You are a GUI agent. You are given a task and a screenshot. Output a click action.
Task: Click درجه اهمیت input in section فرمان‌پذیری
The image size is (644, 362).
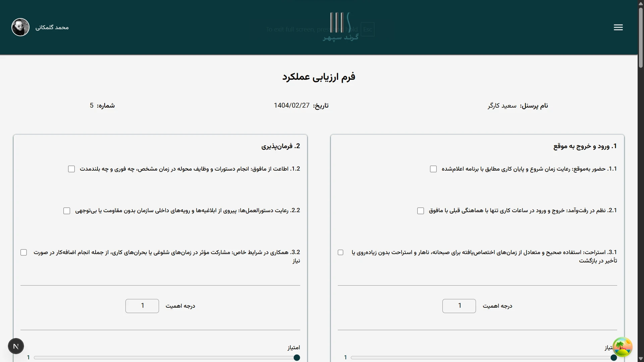142,306
